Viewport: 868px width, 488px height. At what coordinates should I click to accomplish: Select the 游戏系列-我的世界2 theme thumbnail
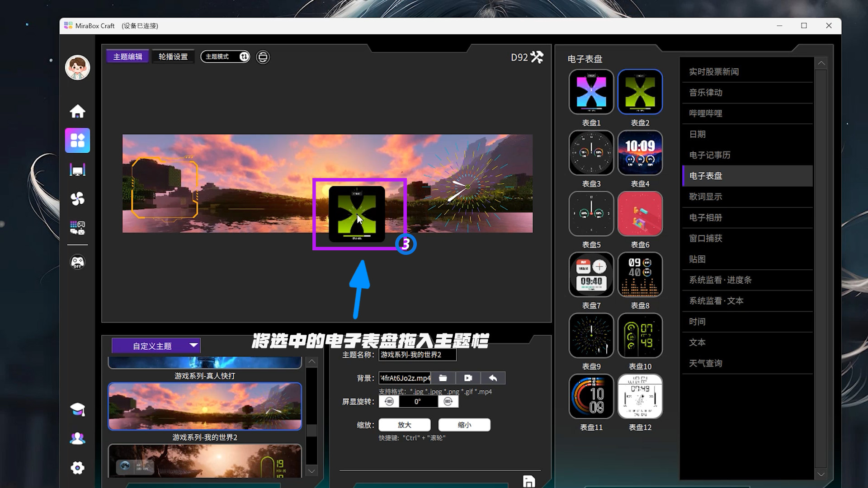click(205, 406)
